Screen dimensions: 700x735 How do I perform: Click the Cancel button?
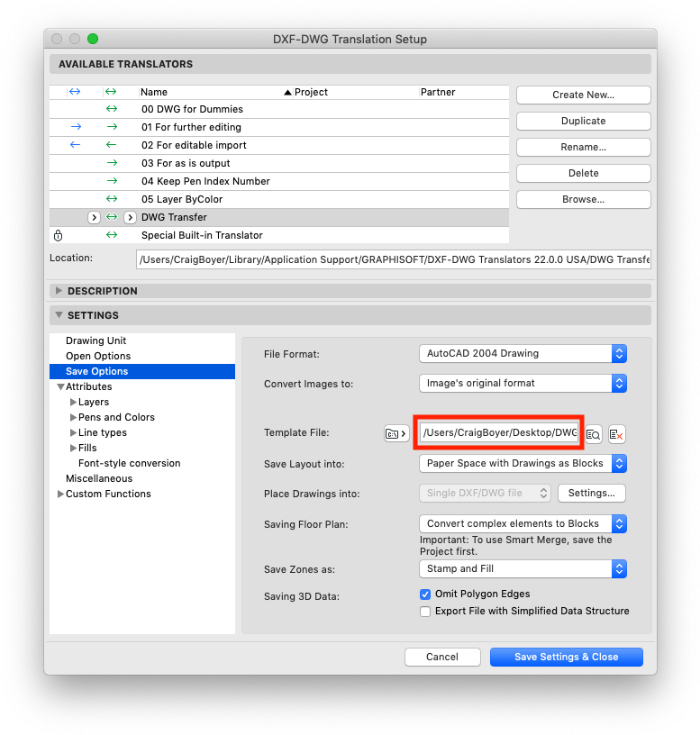point(442,657)
